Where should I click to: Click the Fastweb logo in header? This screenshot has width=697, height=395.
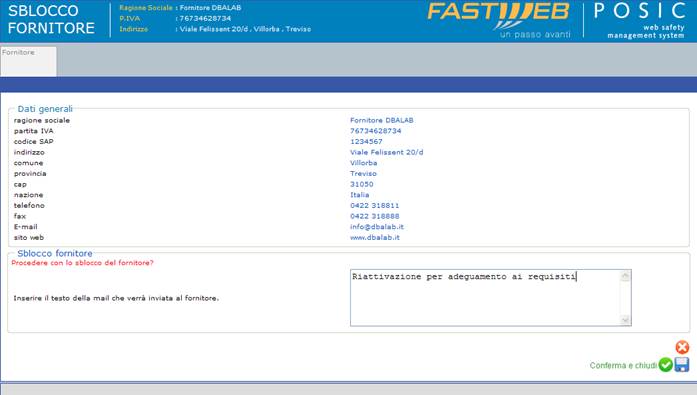click(x=498, y=20)
